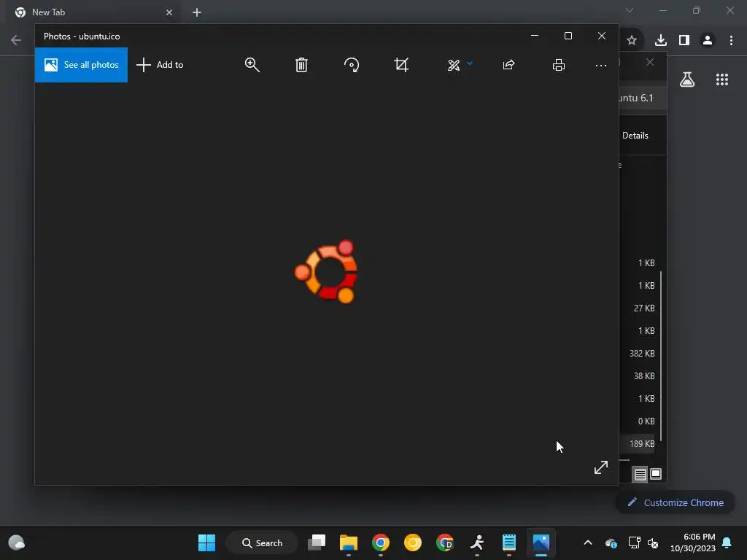Screen dimensions: 747x560
Task: Click taskbar Search box
Action: (262, 542)
